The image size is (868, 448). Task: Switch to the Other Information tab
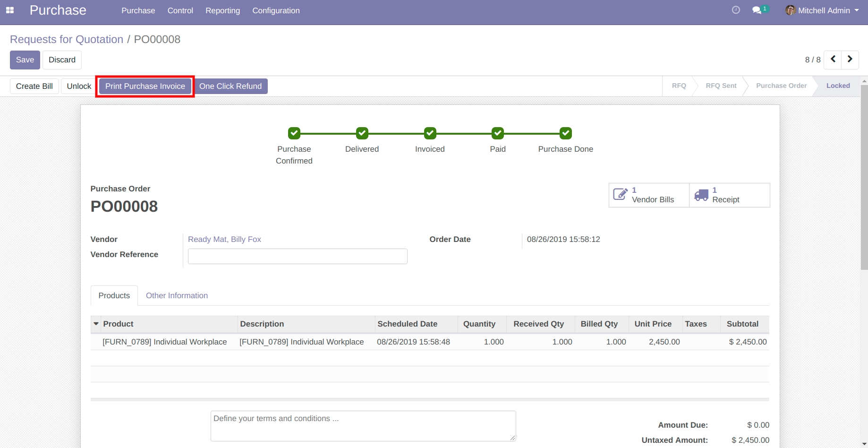pos(177,296)
